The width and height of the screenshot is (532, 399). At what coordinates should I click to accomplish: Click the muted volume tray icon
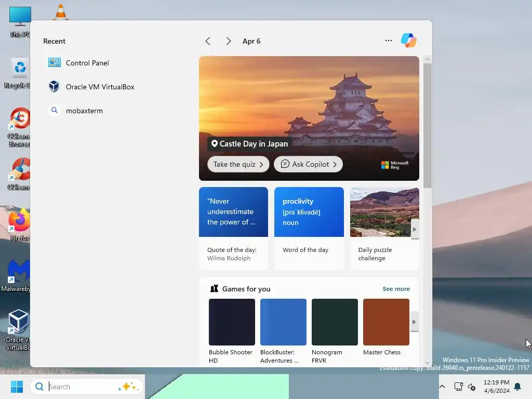click(472, 387)
